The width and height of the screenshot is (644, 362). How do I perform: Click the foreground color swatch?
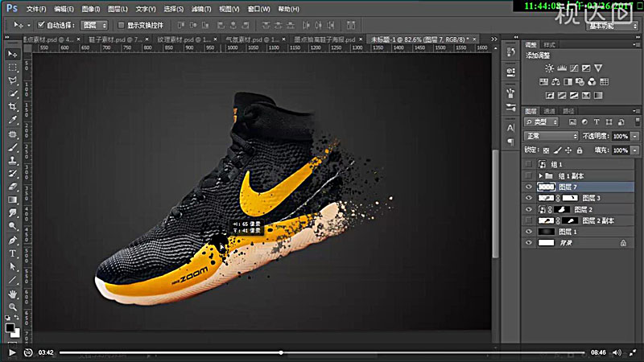click(10, 327)
